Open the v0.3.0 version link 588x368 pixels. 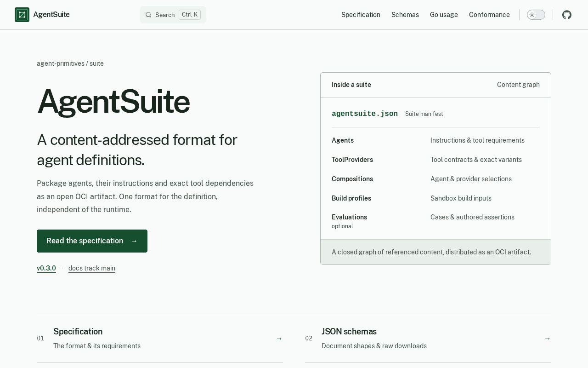46,268
